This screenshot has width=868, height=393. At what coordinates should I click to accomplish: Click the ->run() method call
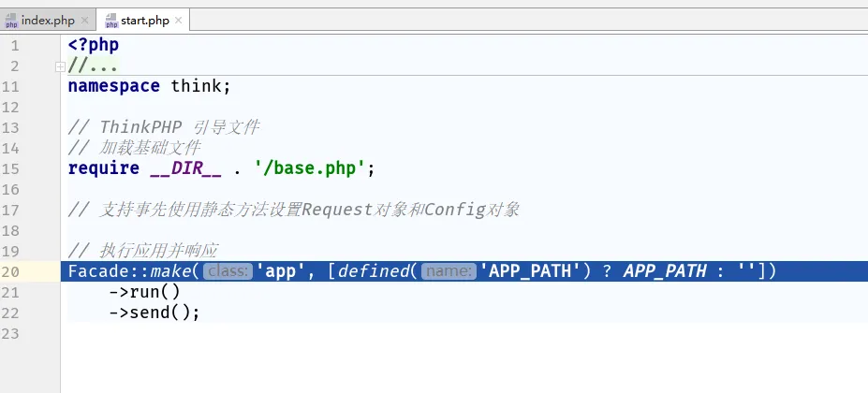click(145, 292)
